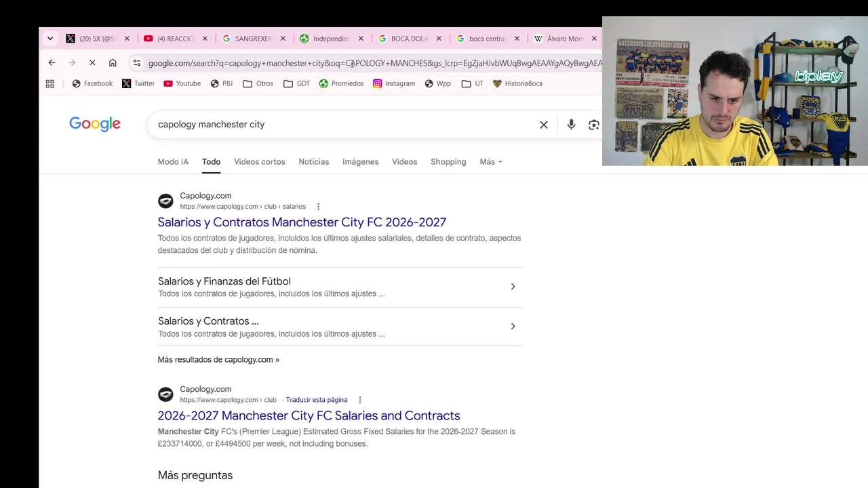
Task: Go to Google home via logo
Action: pyautogui.click(x=95, y=124)
